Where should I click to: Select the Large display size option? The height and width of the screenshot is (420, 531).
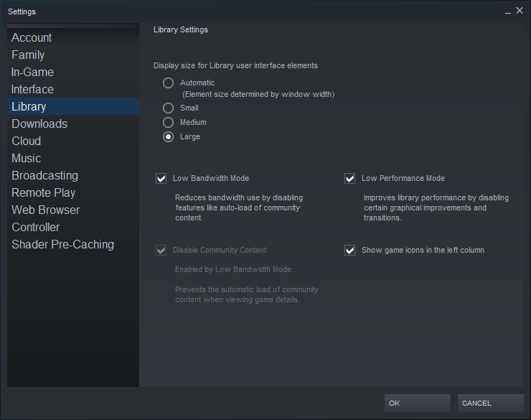[x=169, y=137]
